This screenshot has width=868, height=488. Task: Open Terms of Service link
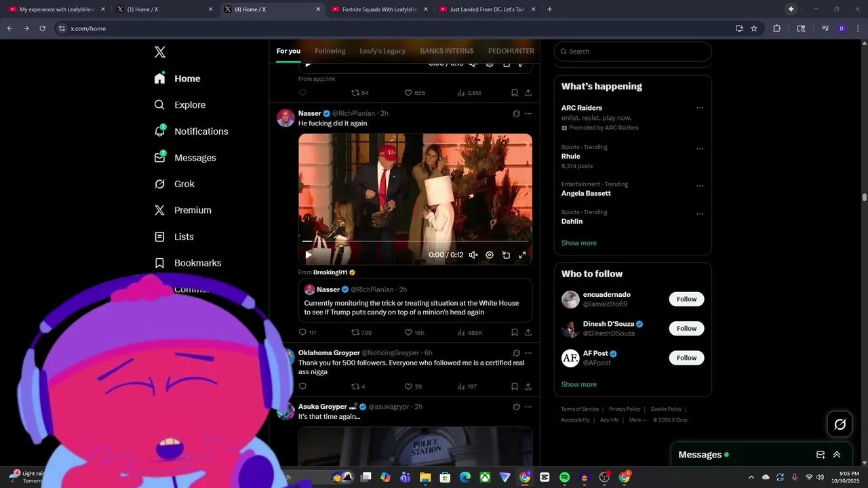[580, 409]
